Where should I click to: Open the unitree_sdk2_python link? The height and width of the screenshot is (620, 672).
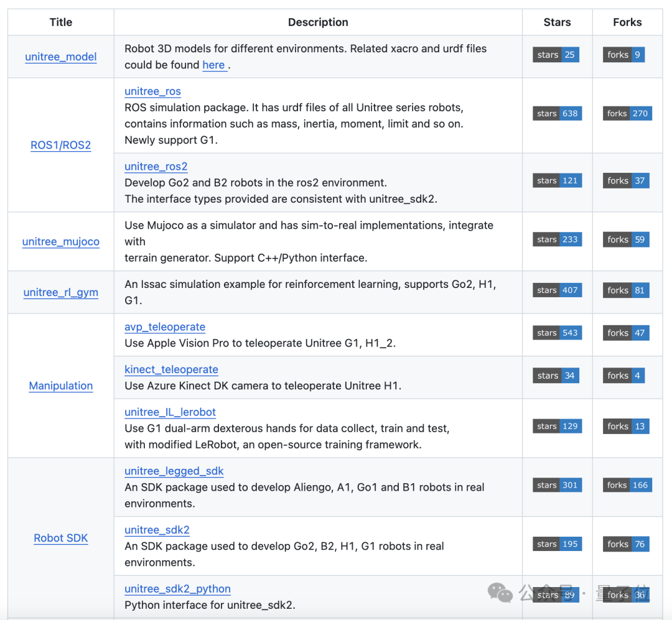point(177,589)
